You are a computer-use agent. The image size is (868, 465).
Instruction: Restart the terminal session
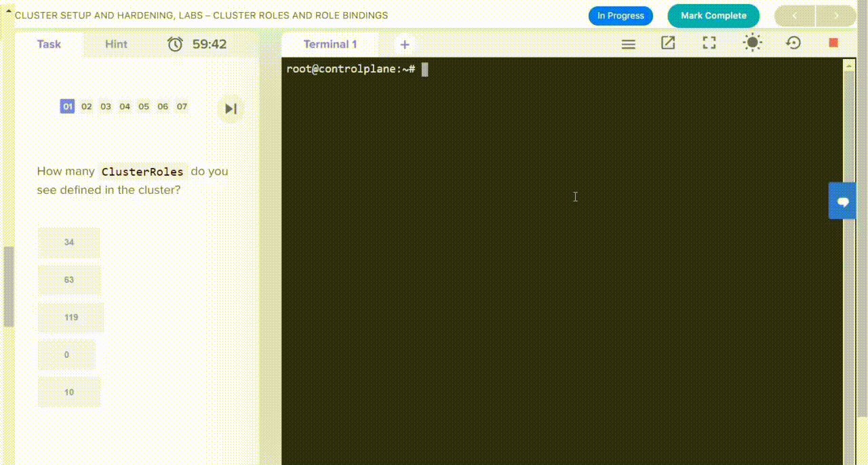793,43
